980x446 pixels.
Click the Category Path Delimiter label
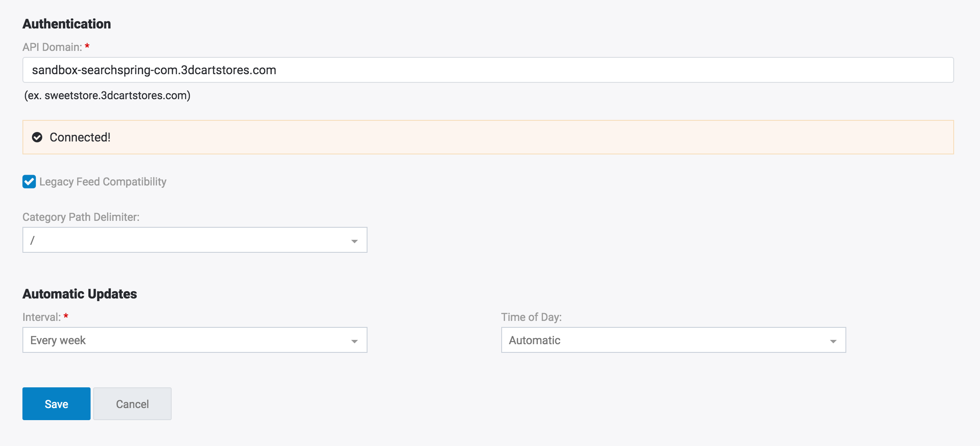[81, 217]
